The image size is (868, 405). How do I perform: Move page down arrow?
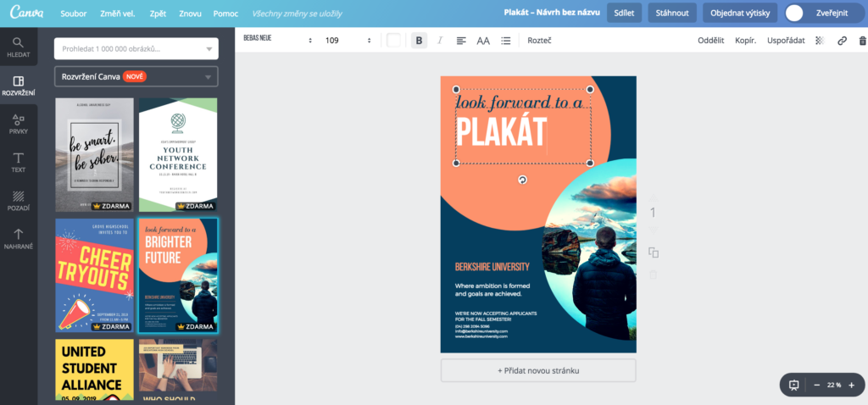point(654,230)
